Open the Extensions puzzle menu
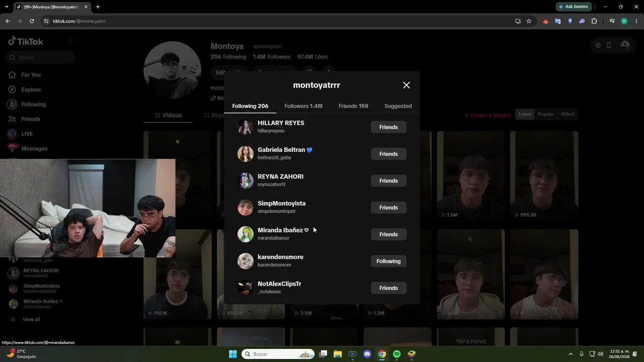Viewport: 644px width, 362px height. click(x=594, y=21)
